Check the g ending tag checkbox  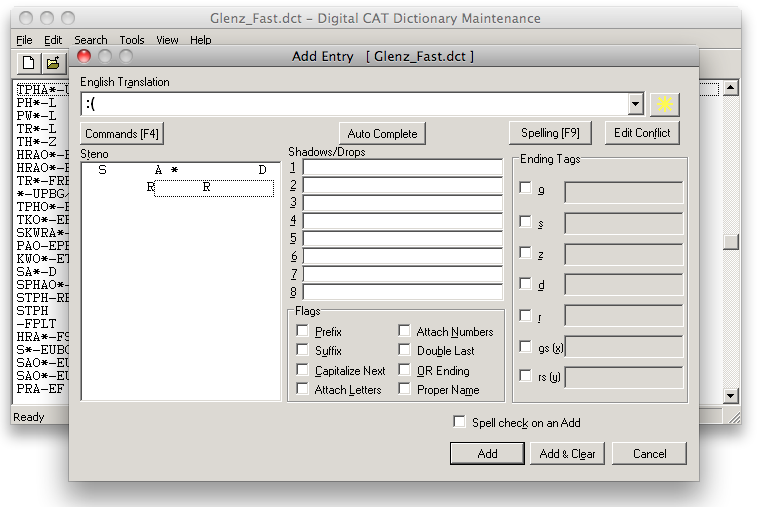pyautogui.click(x=525, y=188)
